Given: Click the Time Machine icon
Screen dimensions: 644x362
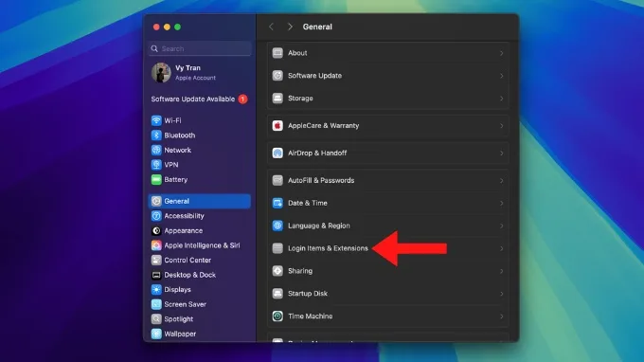Looking at the screenshot, I should click(277, 316).
